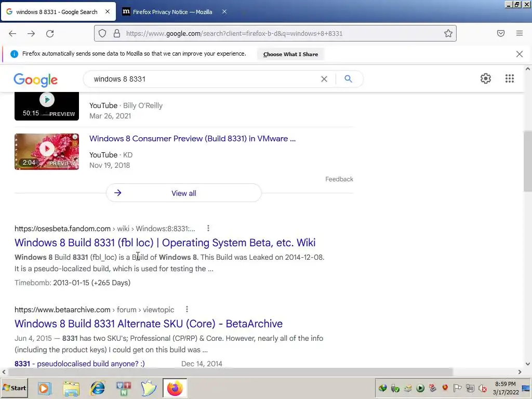The height and width of the screenshot is (399, 532).
Task: Go back using the browser back arrow
Action: (x=12, y=34)
